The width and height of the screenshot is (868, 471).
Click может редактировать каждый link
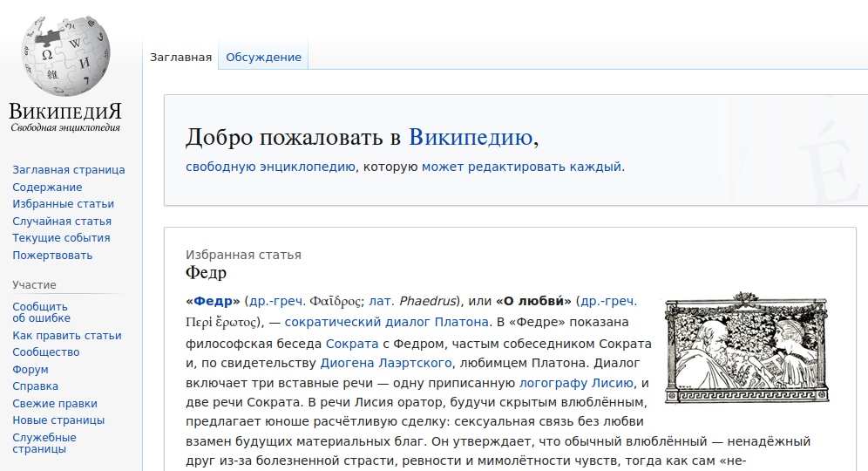tap(521, 167)
